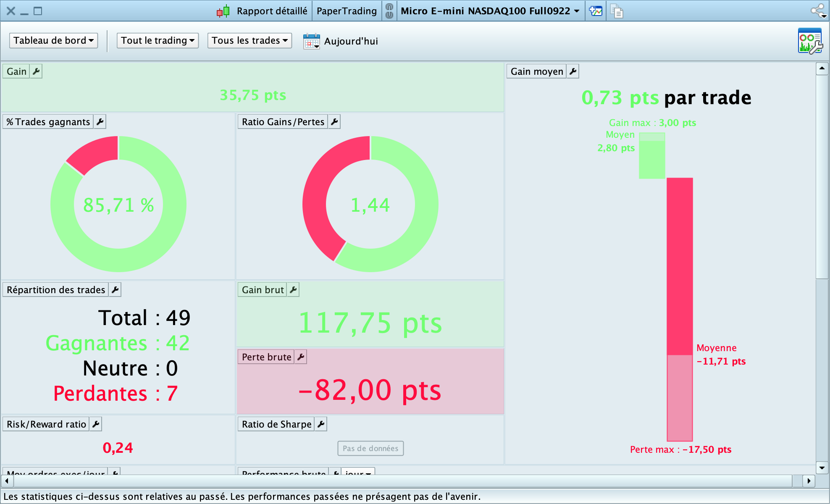Screen dimensions: 830x504
Task: Click the Rapport détaillé title item
Action: [271, 11]
